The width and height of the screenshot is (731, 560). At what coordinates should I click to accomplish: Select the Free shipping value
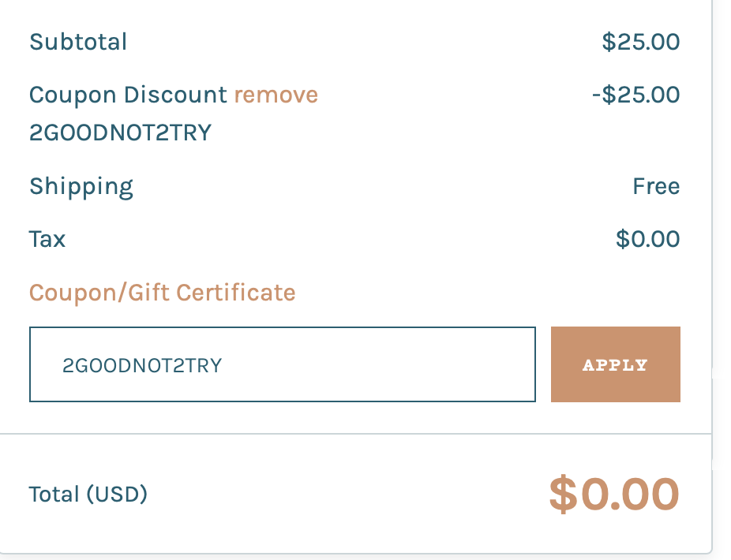click(x=656, y=187)
